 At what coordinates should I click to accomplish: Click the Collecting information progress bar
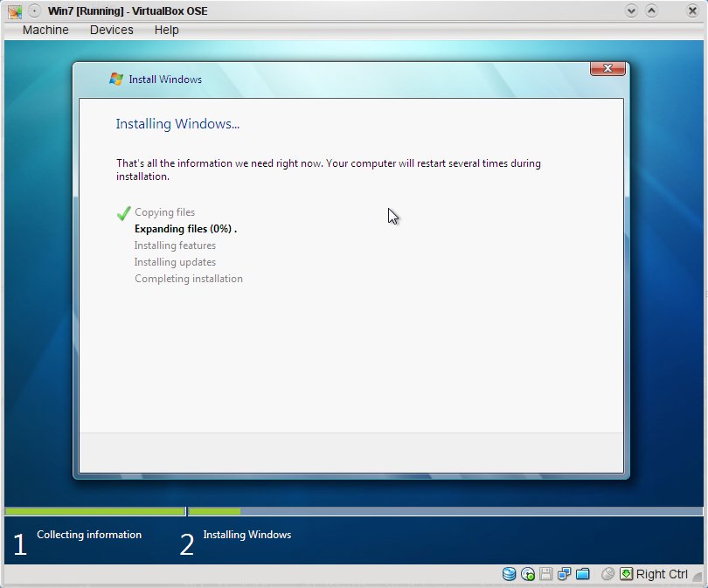tap(94, 511)
